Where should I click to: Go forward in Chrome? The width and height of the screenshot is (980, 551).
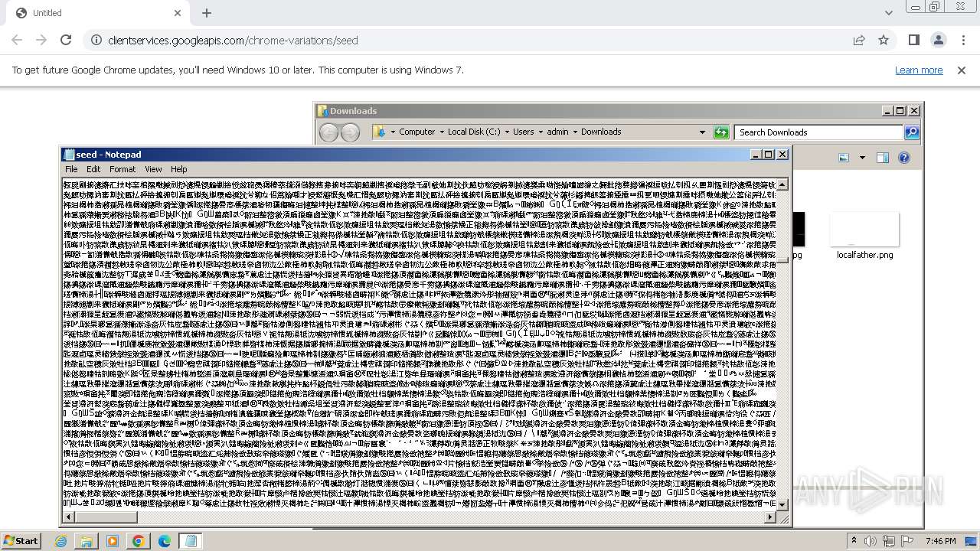click(x=41, y=40)
